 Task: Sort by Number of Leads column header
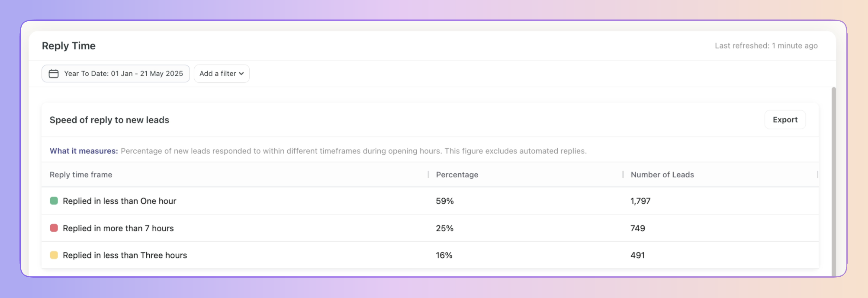coord(662,175)
